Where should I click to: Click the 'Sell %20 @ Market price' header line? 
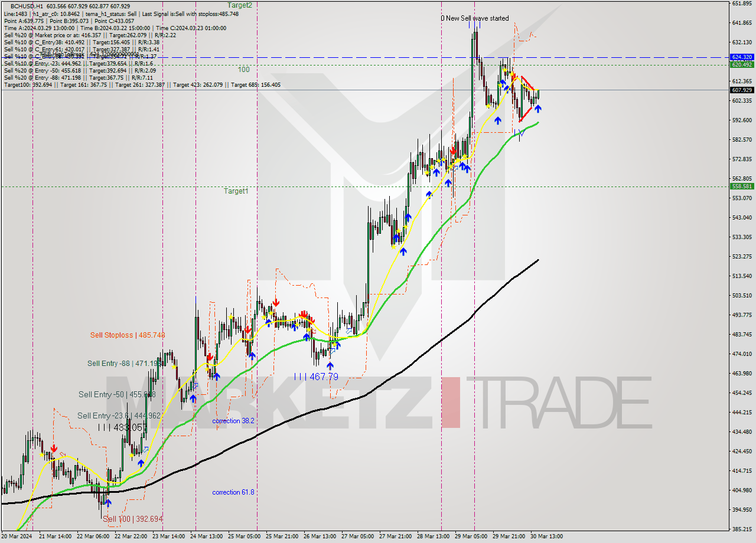tap(90, 35)
